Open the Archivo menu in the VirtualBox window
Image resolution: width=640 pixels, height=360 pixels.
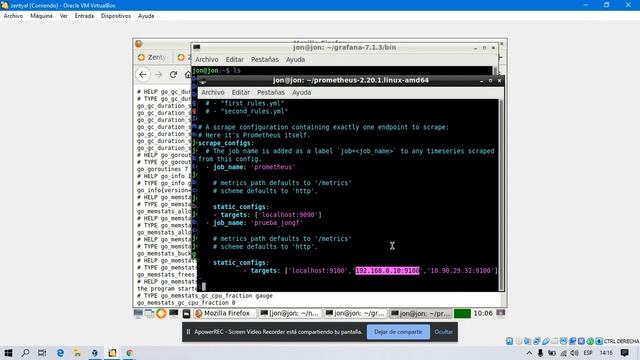[x=13, y=16]
